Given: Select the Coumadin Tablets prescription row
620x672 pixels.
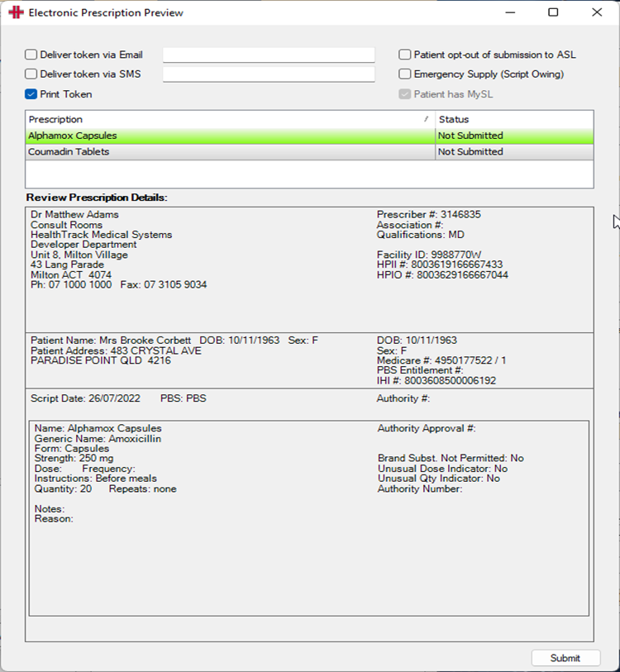Looking at the screenshot, I should [x=309, y=152].
